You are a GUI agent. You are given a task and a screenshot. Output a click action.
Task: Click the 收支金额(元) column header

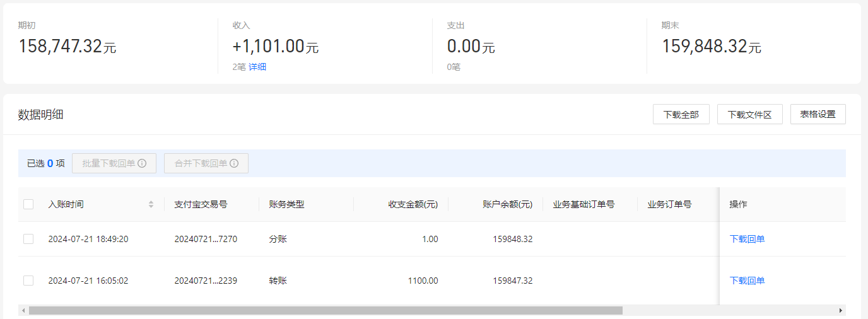(x=413, y=204)
